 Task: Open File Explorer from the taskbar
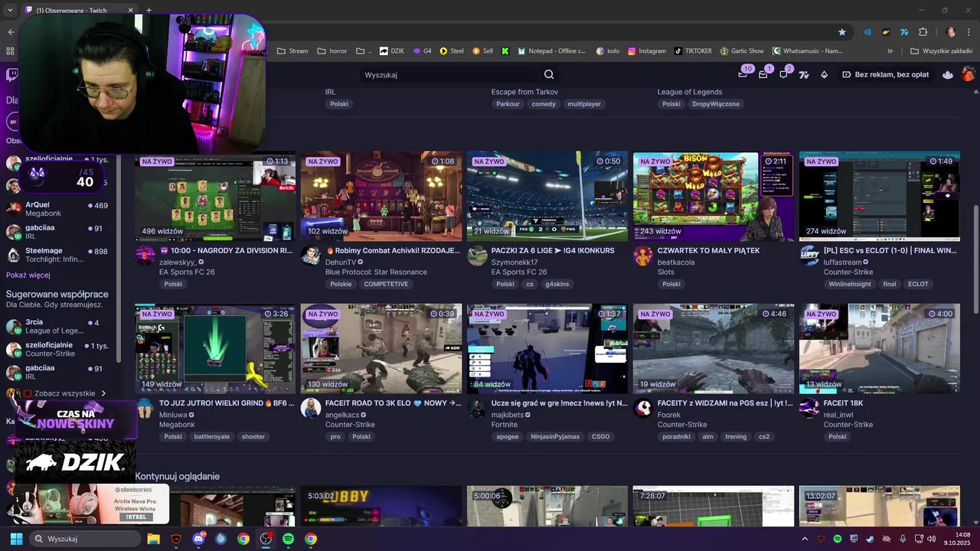pos(153,539)
